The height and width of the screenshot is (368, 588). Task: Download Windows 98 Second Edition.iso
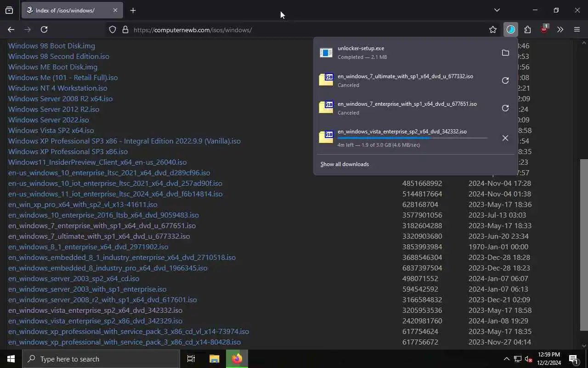coord(59,57)
